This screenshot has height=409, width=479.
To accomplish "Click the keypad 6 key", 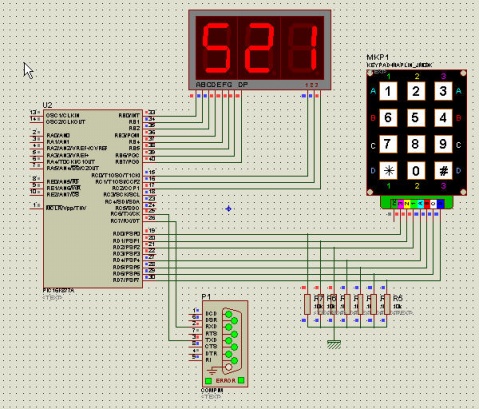I will [388, 117].
